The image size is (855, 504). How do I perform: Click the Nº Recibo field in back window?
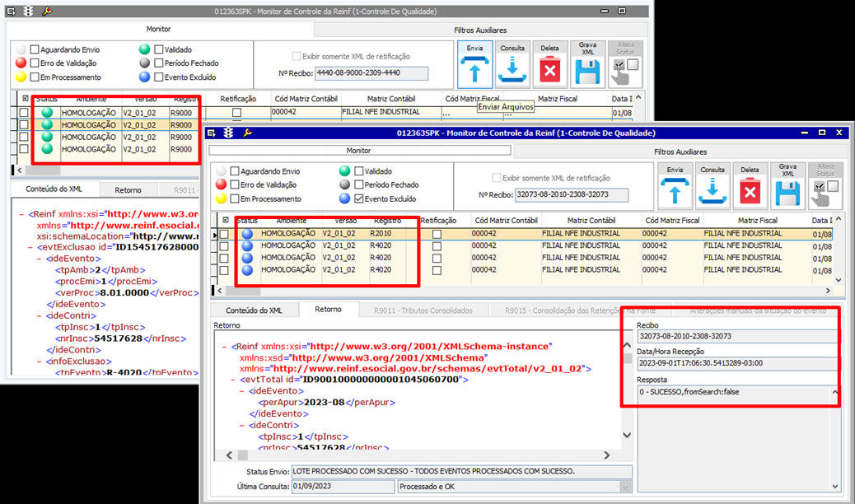tap(371, 73)
